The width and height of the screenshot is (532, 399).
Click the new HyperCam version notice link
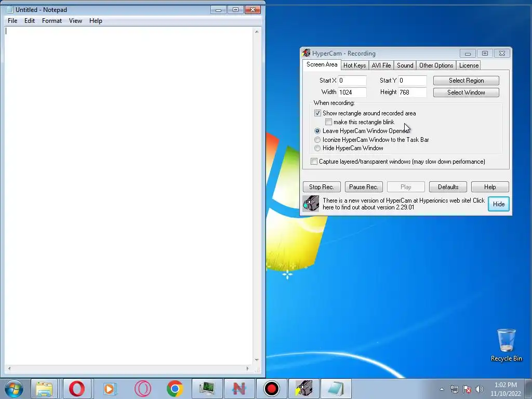pos(404,204)
